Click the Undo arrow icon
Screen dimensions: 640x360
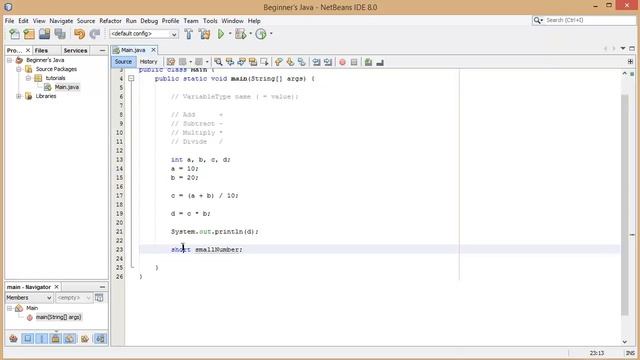tap(79, 34)
